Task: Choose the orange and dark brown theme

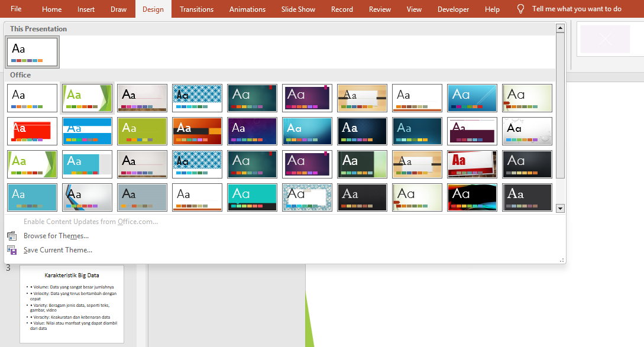Action: 198,131
